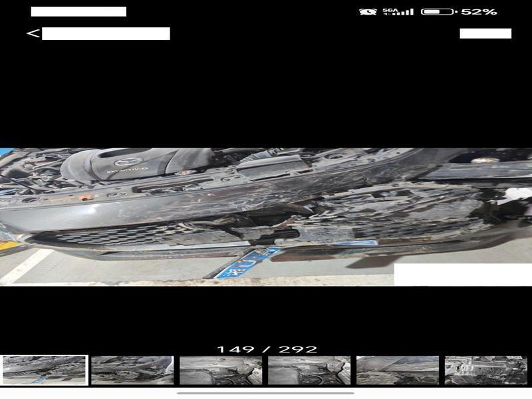The width and height of the screenshot is (532, 399).
Task: Tap the white status bar box at top left
Action: point(78,12)
